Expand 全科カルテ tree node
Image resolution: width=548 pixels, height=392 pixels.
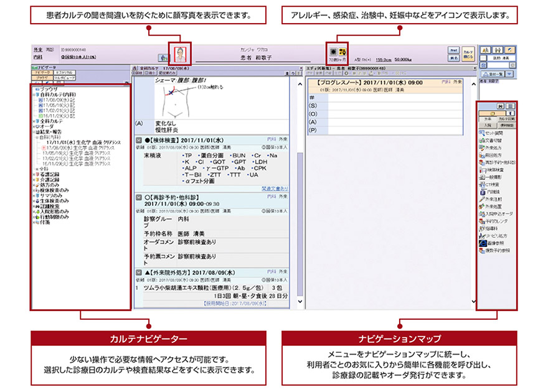[34, 120]
